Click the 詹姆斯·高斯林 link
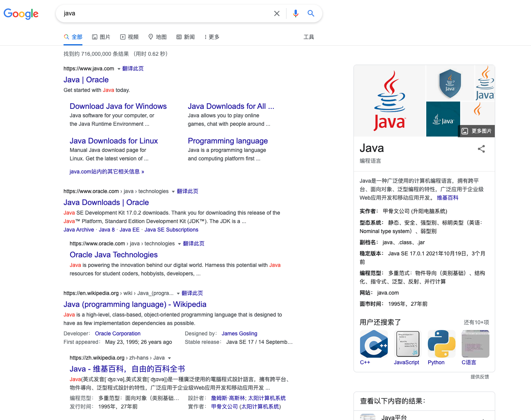531x420 pixels. click(x=228, y=398)
